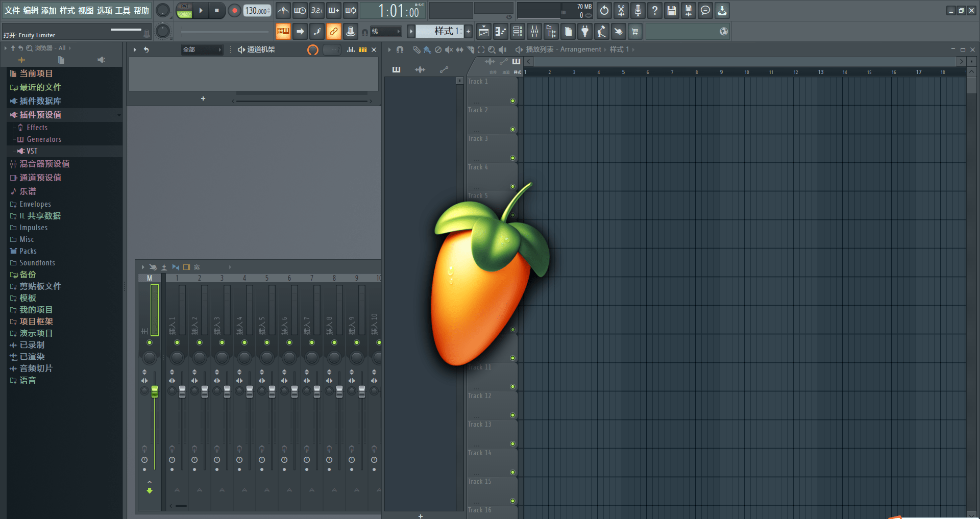Select the playlist mute tool
The image size is (980, 519).
[x=449, y=50]
